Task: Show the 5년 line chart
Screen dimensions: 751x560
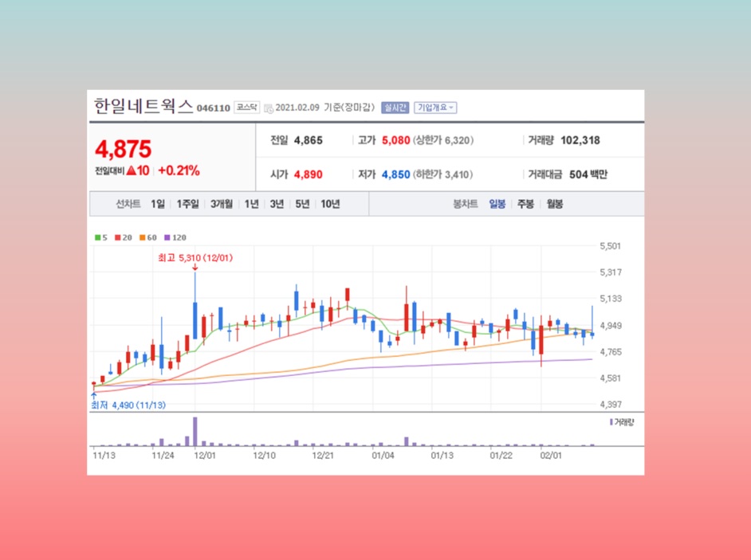Action: pyautogui.click(x=302, y=205)
